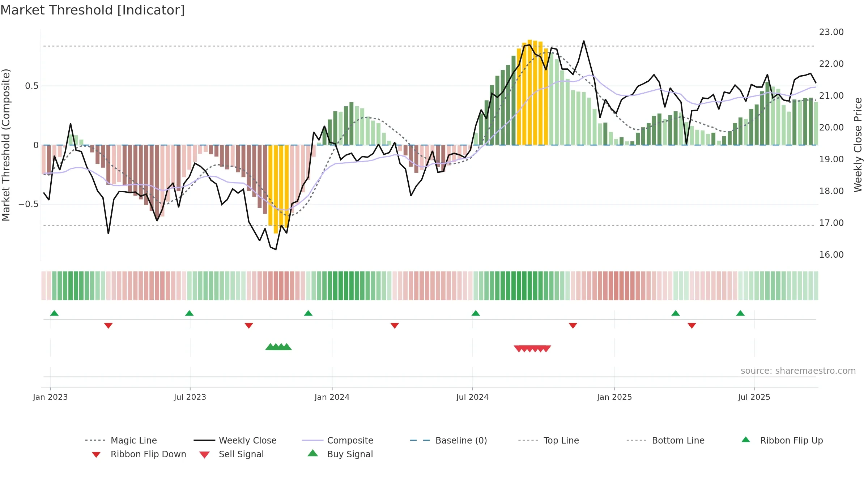Click the Market Threshold (Composite) axis title
The height and width of the screenshot is (488, 868).
point(6,145)
